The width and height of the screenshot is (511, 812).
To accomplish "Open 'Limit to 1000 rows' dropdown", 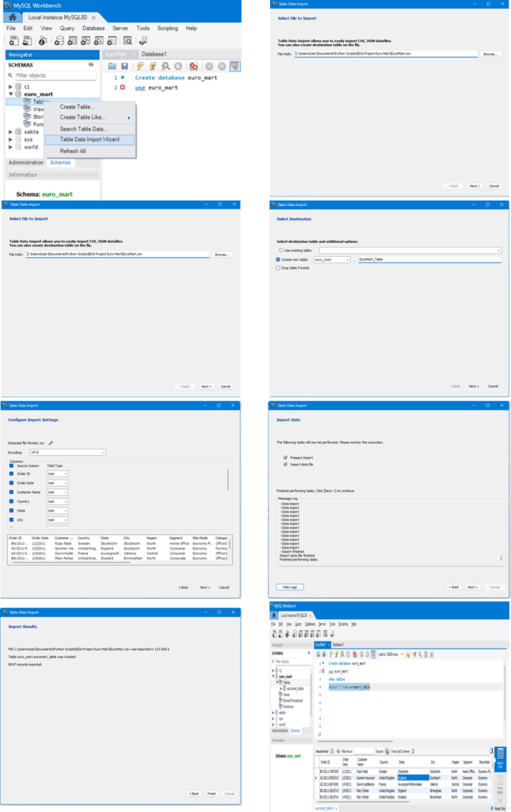I will (391, 654).
